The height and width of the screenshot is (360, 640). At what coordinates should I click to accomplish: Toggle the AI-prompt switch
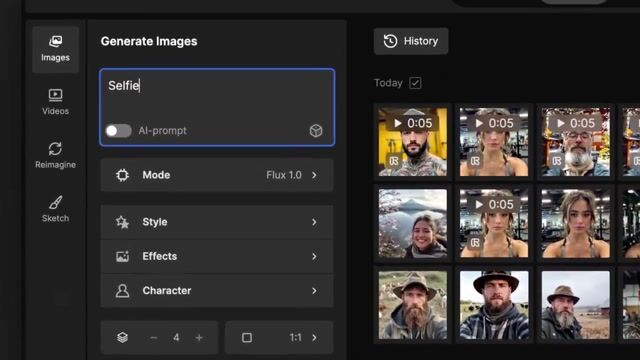click(x=118, y=131)
